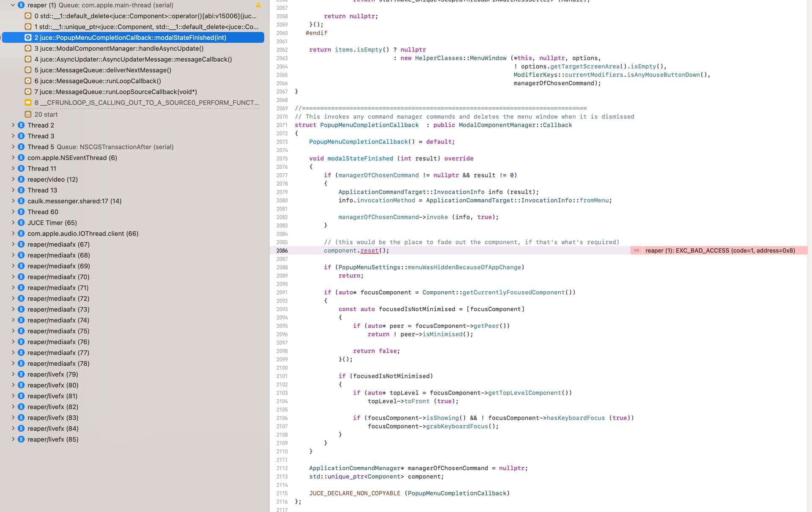The height and width of the screenshot is (512, 812).
Task: Expand Thread 3
Action: 13,136
